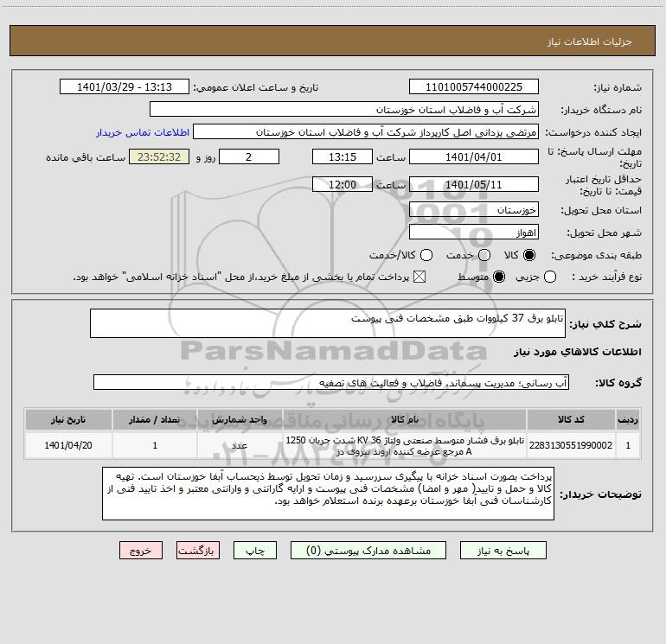
Task: Click the need date cell 1401/04/20
Action: point(68,445)
